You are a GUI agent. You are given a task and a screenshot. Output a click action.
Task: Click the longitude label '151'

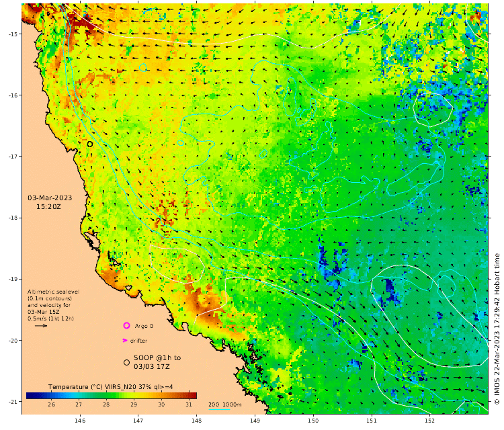(372, 421)
